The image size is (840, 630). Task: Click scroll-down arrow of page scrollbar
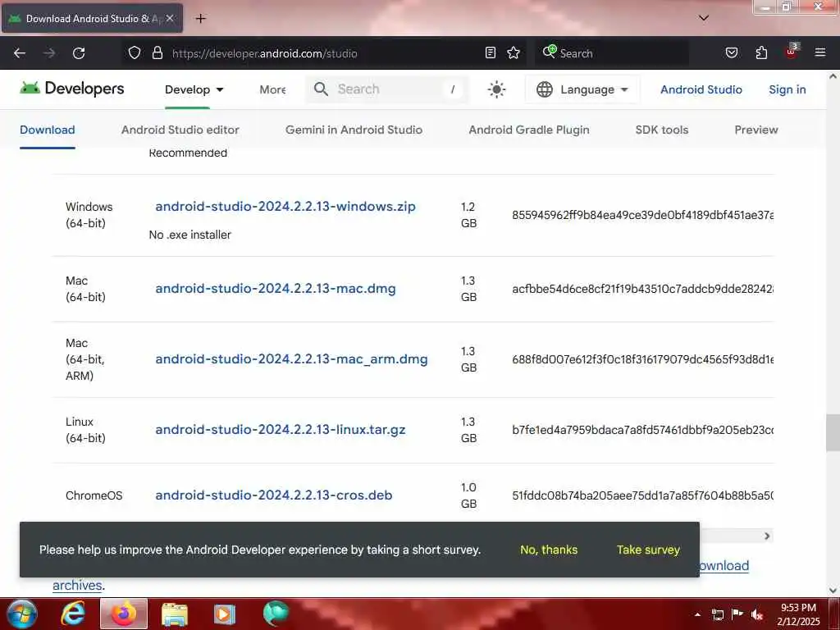[x=833, y=591]
